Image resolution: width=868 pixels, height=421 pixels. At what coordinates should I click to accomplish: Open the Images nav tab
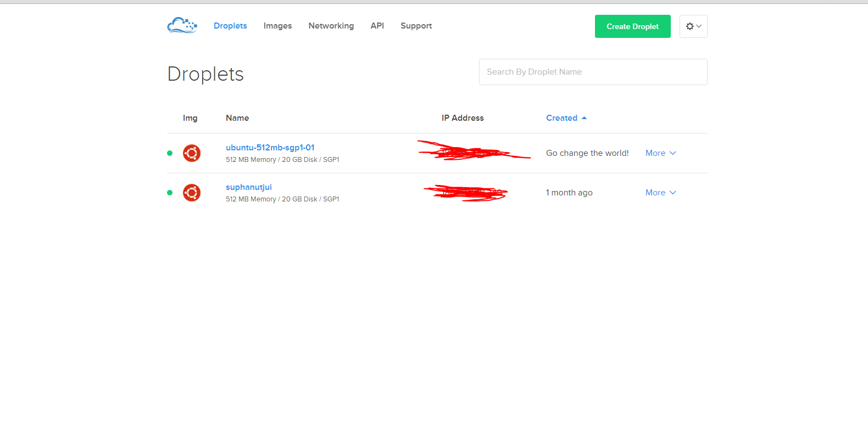pos(277,26)
